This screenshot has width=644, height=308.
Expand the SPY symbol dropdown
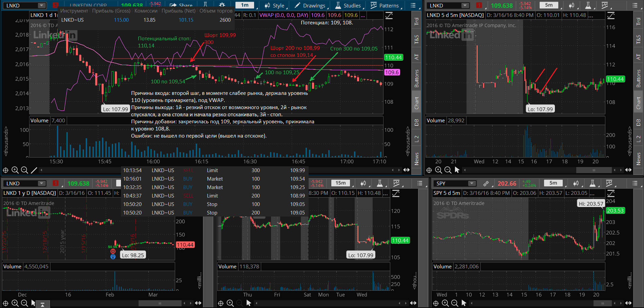coord(472,183)
